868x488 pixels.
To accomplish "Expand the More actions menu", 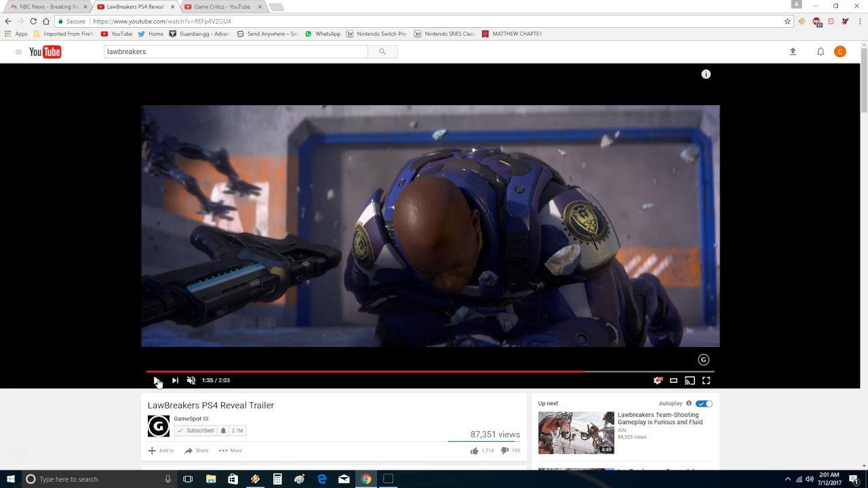I will point(230,451).
